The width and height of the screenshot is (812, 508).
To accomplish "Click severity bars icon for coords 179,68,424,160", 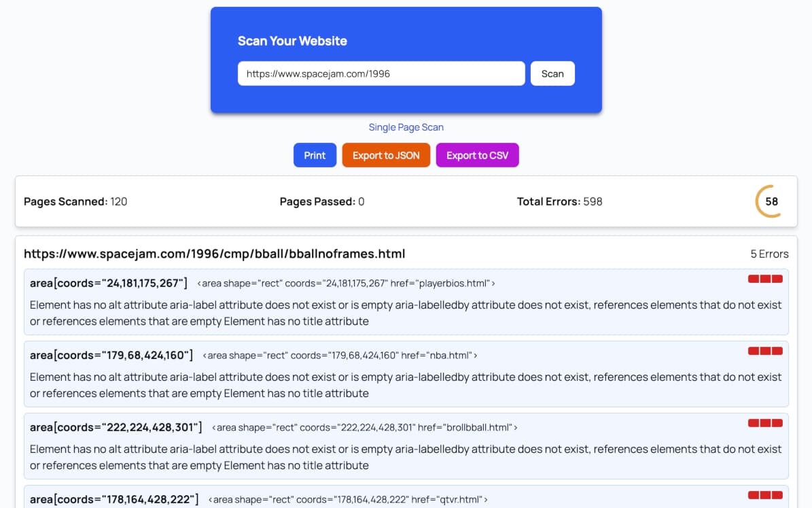I will [765, 351].
